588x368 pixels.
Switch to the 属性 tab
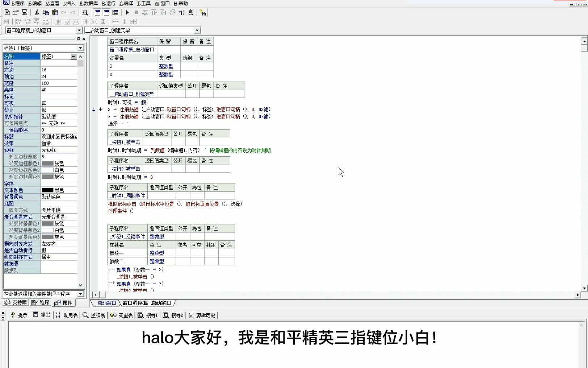[64, 303]
